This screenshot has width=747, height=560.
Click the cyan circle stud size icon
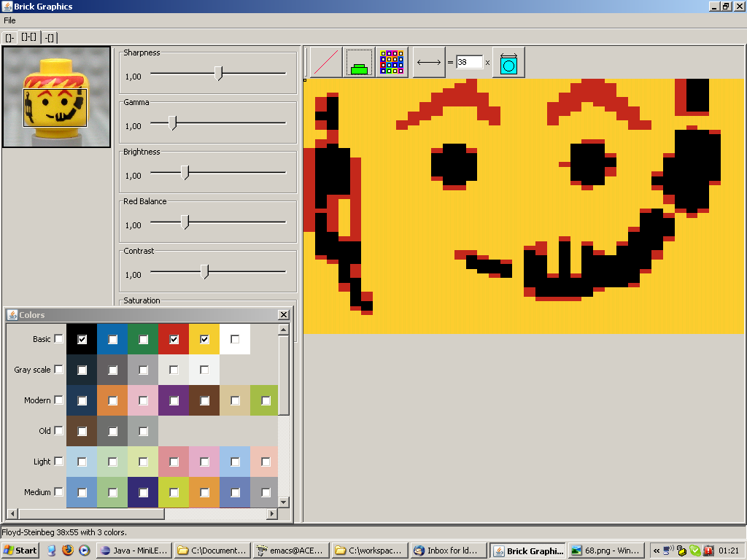508,63
